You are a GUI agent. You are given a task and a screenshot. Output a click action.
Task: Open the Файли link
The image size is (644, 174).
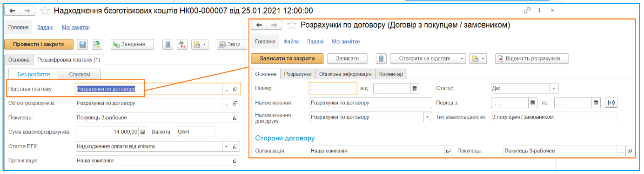[x=291, y=42]
